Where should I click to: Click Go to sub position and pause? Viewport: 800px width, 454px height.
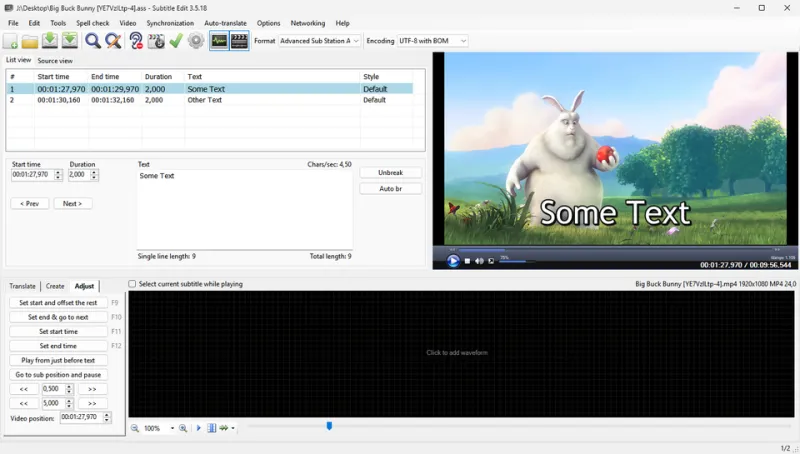(x=58, y=374)
